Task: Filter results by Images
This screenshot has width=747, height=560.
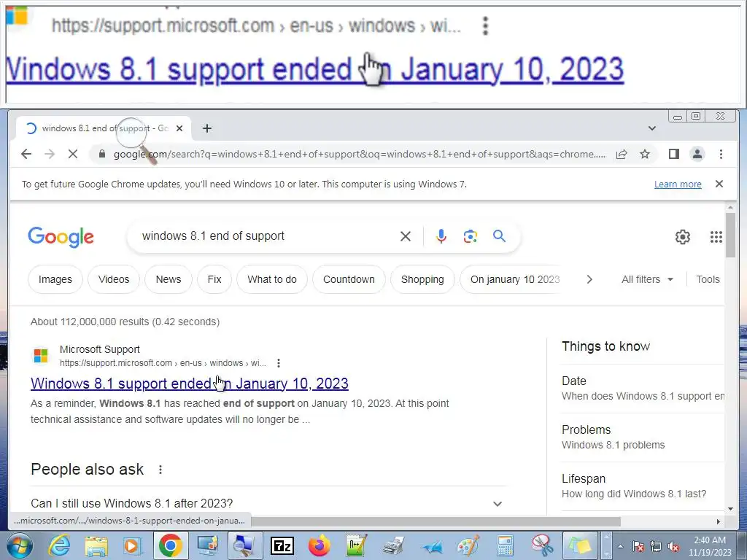Action: point(55,279)
